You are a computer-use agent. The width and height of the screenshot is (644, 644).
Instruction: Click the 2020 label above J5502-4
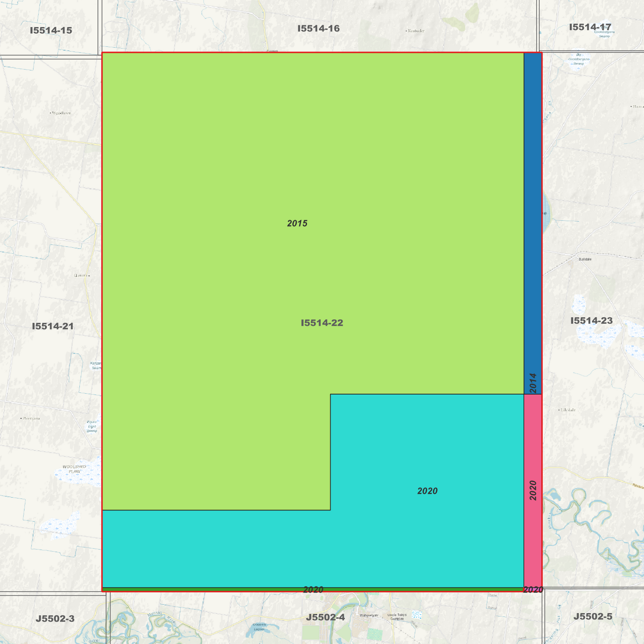pyautogui.click(x=313, y=590)
